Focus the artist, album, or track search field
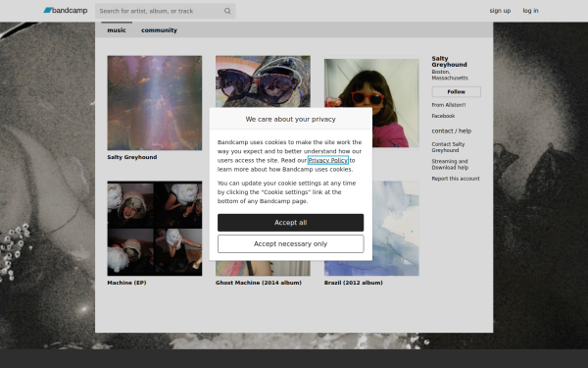 (165, 11)
